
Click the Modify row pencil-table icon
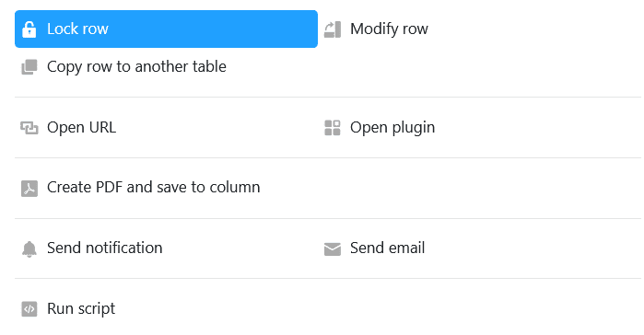coord(333,29)
